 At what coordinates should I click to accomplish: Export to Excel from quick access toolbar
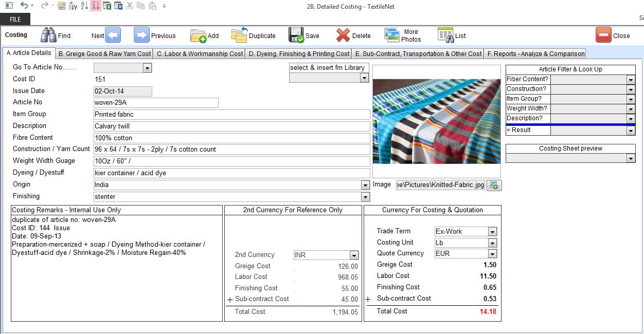click(x=107, y=6)
